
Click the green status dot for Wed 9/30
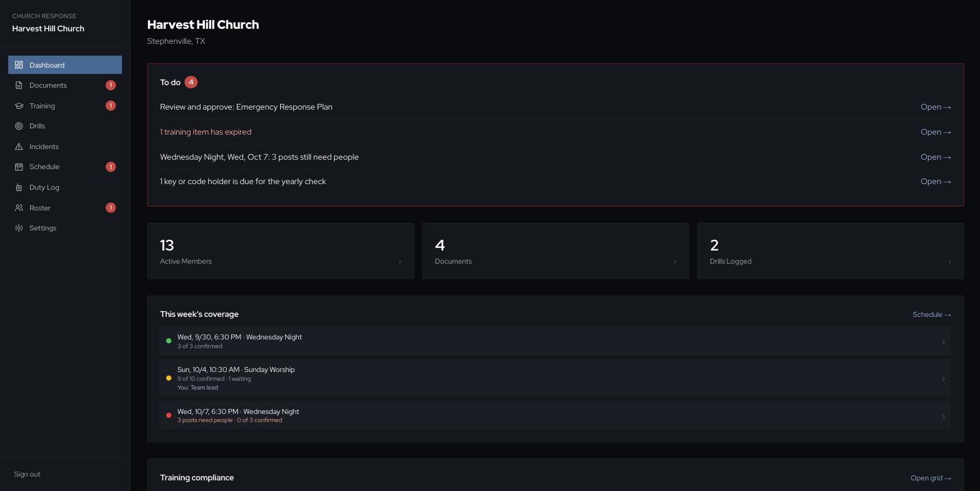(169, 341)
